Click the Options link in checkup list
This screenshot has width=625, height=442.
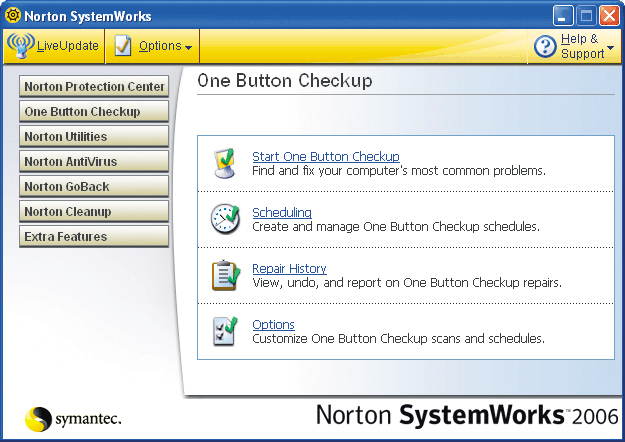click(273, 324)
